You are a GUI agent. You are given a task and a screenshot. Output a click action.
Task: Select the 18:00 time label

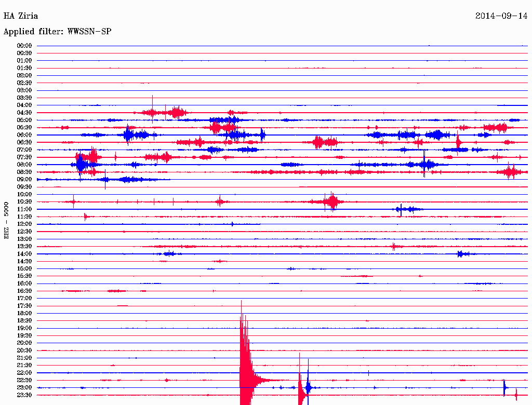pyautogui.click(x=24, y=314)
